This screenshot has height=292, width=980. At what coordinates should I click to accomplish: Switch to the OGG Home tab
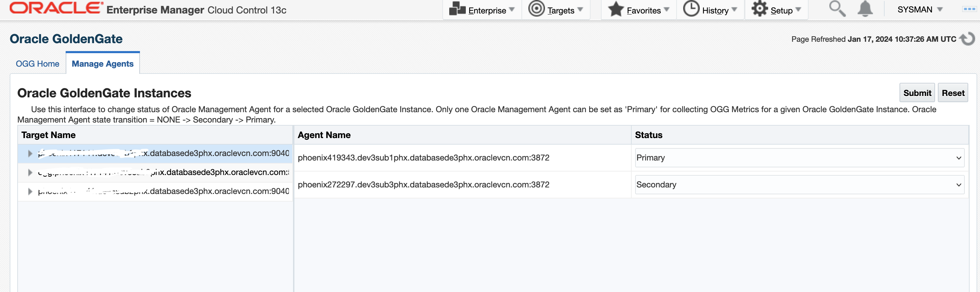click(x=37, y=64)
